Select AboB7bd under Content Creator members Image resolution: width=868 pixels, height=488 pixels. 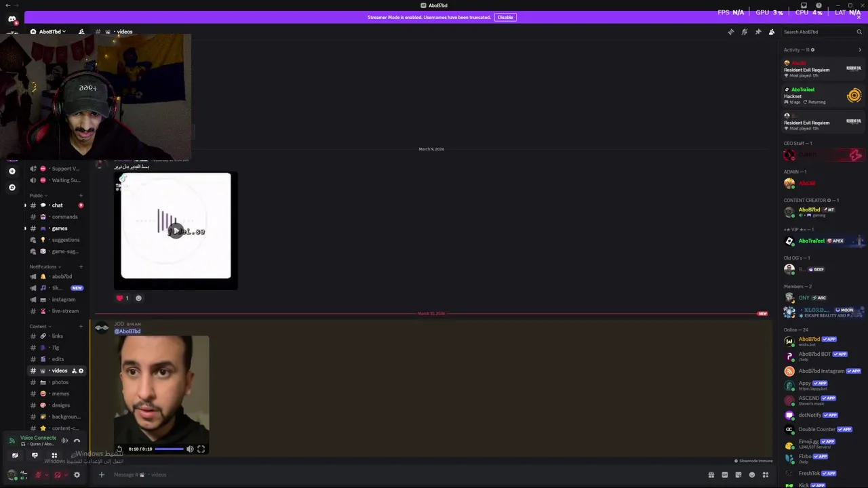(823, 212)
